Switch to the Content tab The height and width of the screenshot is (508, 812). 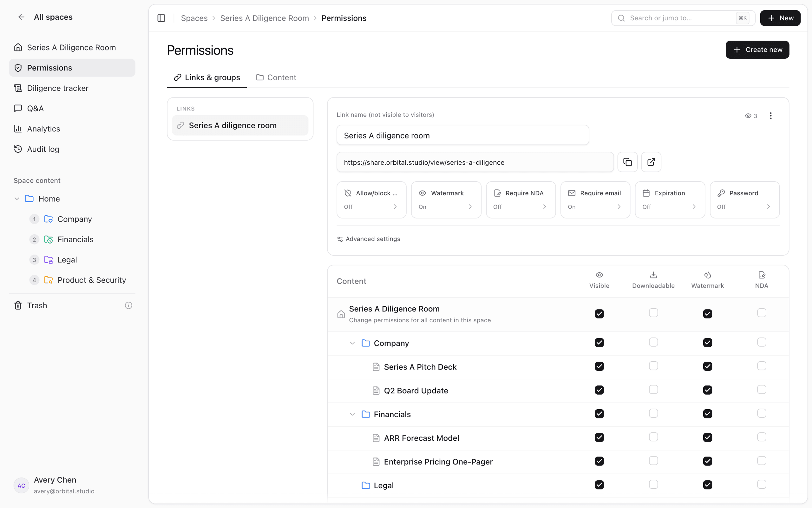(276, 77)
